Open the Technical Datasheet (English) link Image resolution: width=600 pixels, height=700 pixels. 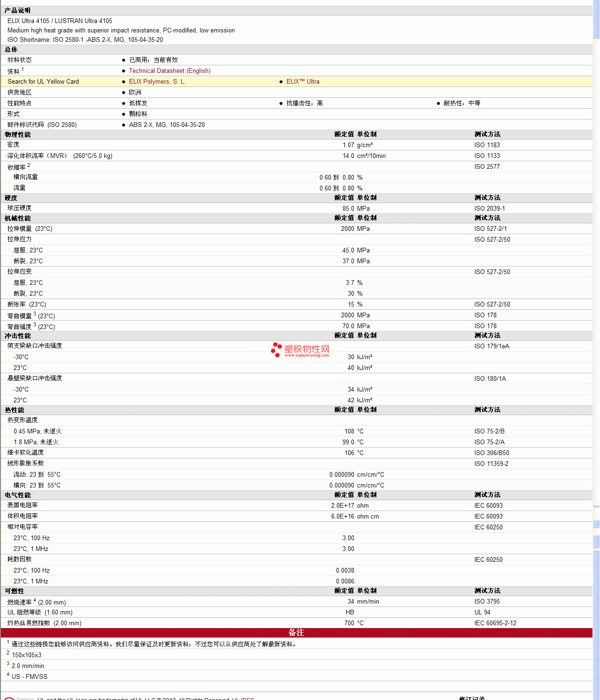point(170,71)
